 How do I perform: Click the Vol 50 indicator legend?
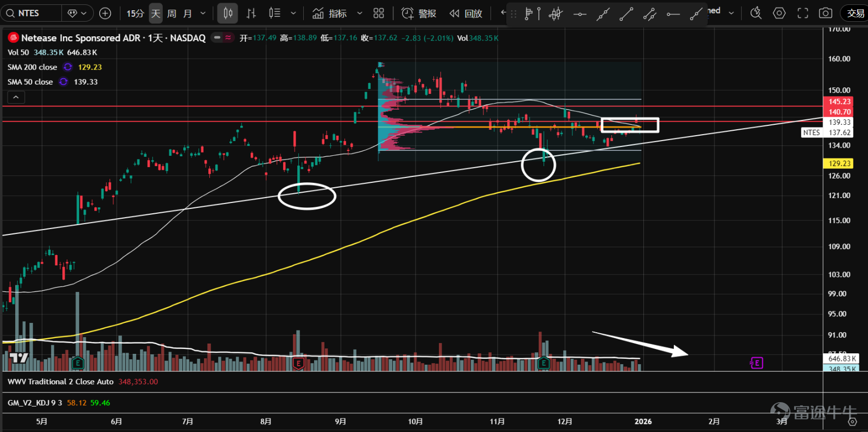[x=18, y=53]
